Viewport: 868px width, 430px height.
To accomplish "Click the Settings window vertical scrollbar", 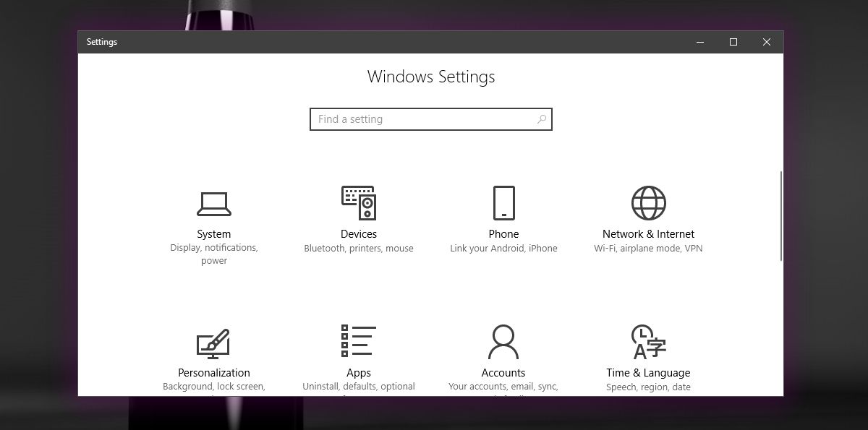I will coord(781,216).
